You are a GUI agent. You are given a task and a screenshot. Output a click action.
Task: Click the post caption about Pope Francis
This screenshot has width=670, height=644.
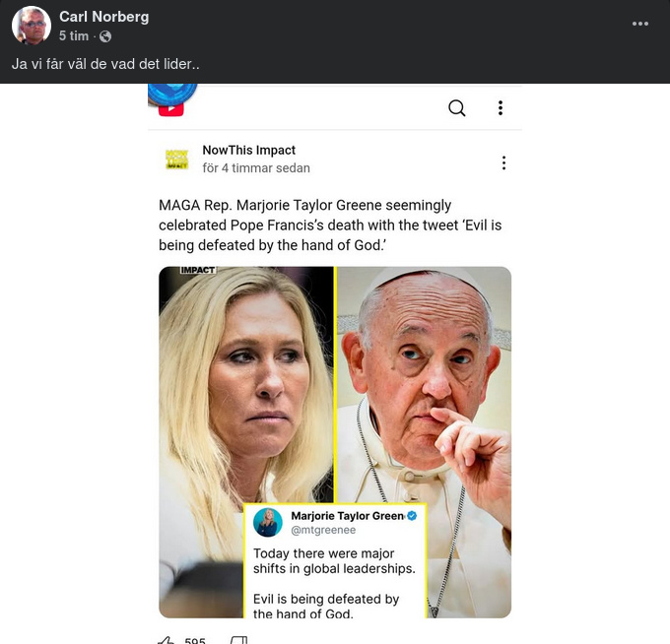tap(330, 225)
